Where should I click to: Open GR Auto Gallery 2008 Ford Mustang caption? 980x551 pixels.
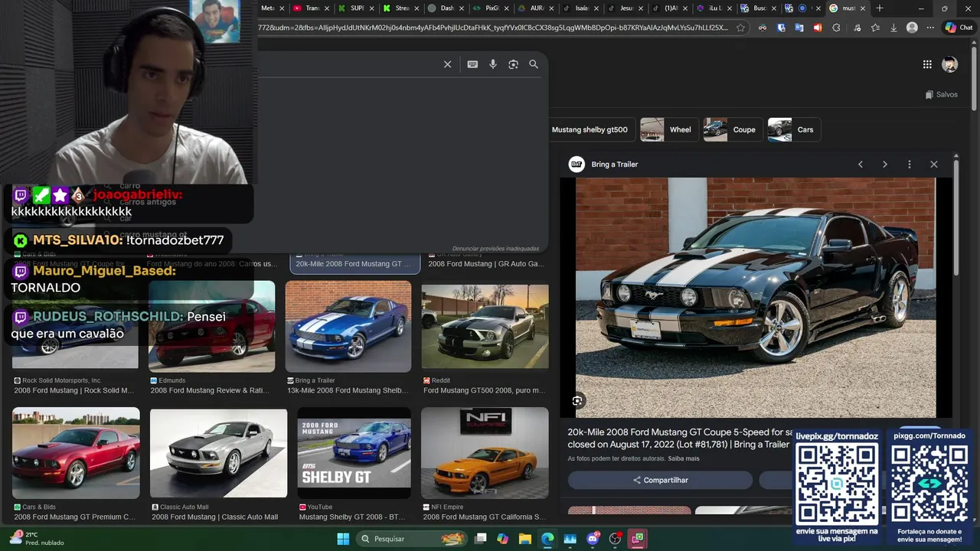coord(485,264)
